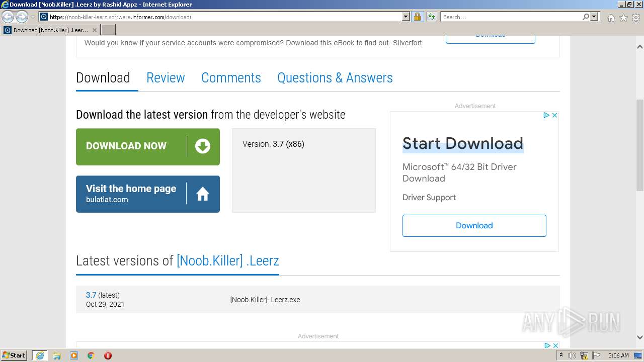Click the Action Center flag icon
The image size is (644, 362).
click(x=596, y=355)
